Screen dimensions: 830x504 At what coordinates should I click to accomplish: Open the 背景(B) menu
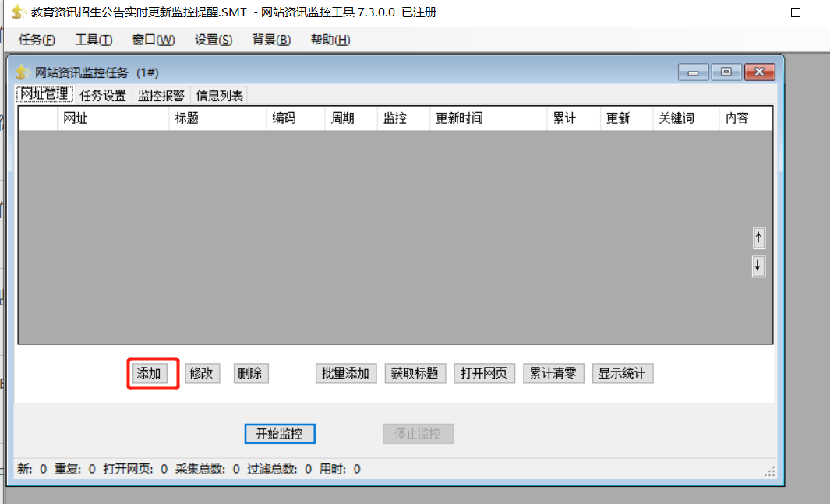pyautogui.click(x=271, y=41)
